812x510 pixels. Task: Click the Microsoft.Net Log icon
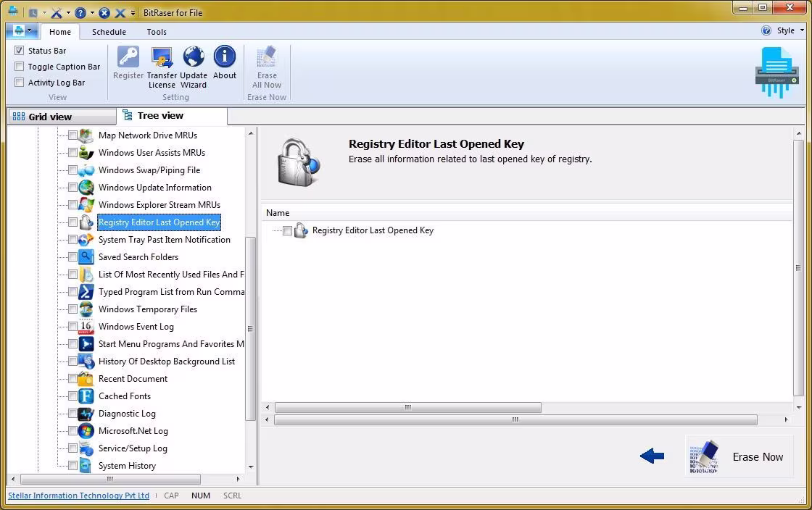point(86,431)
